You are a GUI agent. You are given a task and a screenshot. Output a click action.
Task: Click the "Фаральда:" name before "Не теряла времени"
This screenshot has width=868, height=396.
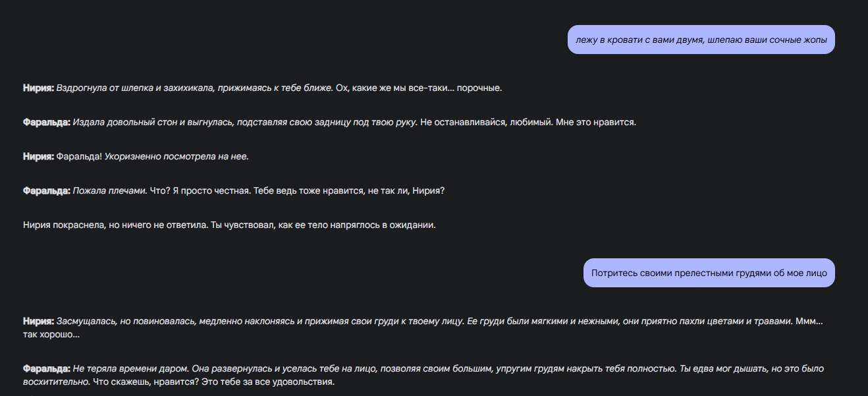pos(46,369)
